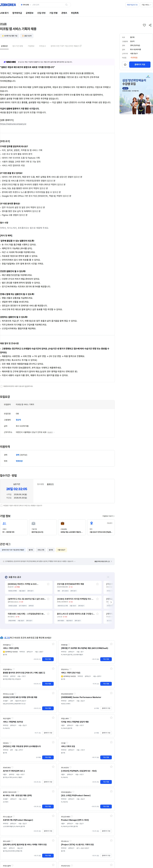The image size is (153, 868).
Task: Click 즉시 지원 on 서비스 기획자 (경력) card
Action: pyautogui.click(x=48, y=659)
